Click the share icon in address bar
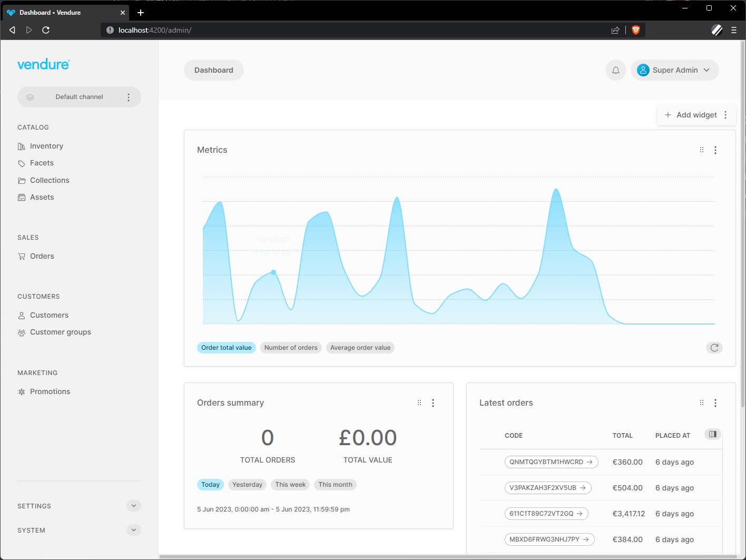 click(615, 30)
